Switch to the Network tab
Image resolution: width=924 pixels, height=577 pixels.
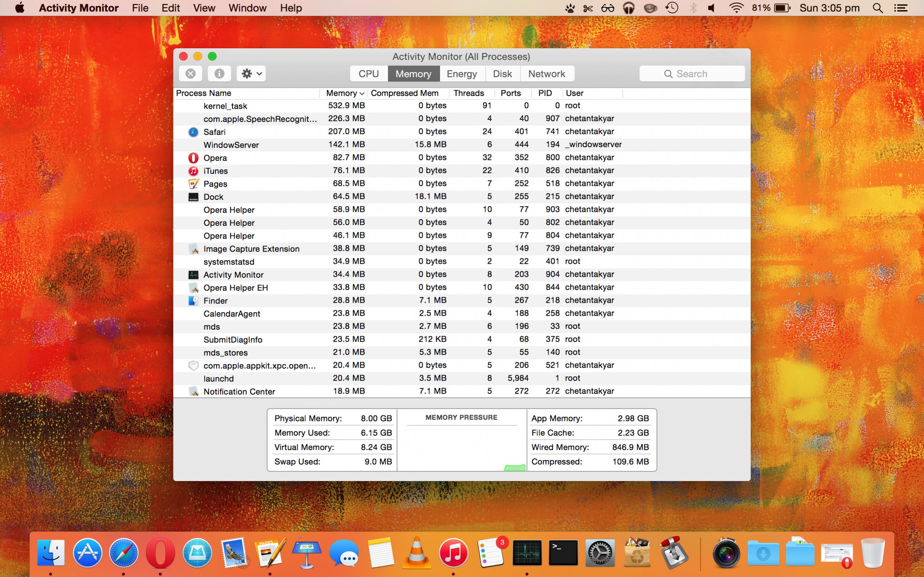click(x=547, y=74)
